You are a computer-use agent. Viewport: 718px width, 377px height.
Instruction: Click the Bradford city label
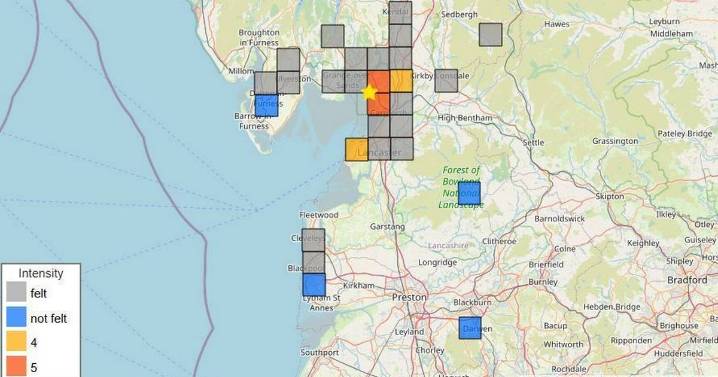point(687,280)
